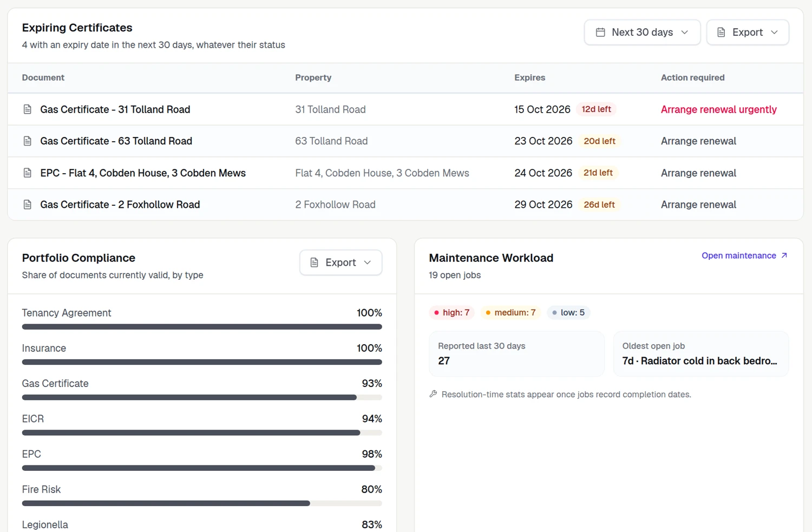Screen dimensions: 812x532
Task: Click property cell 2 Foxhollow Road
Action: click(x=335, y=205)
